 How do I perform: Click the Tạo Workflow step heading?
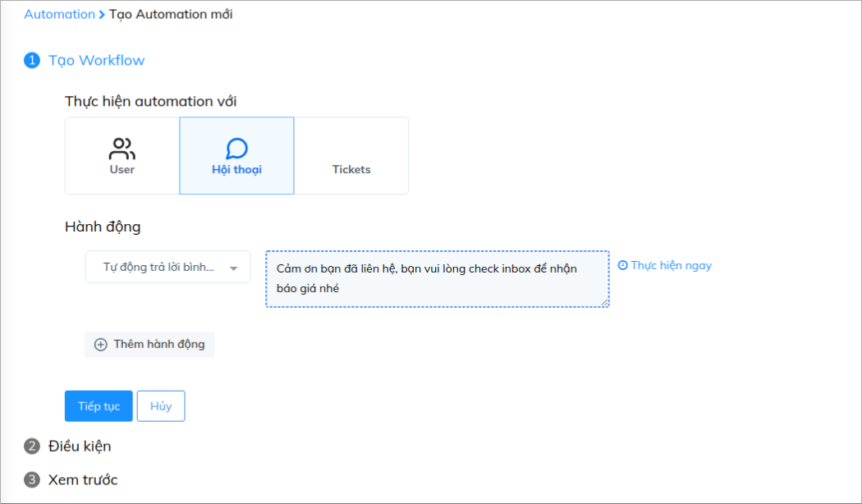point(97,61)
